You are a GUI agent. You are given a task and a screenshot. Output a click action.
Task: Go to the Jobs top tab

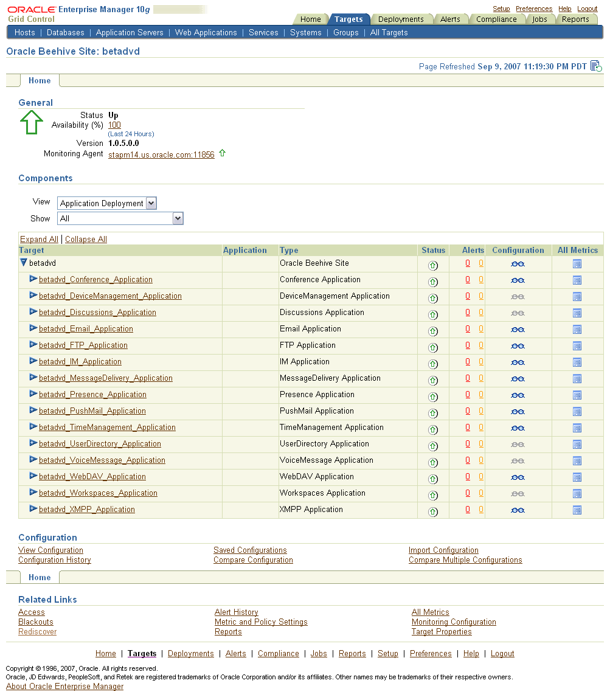click(539, 19)
